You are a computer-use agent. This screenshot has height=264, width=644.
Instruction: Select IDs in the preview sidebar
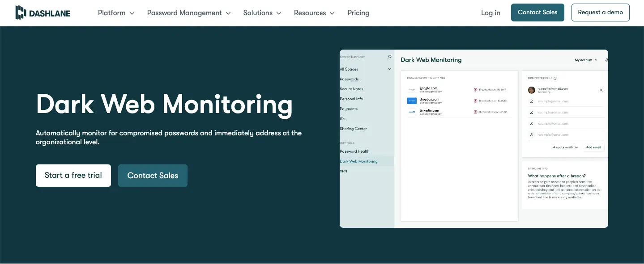click(x=342, y=119)
